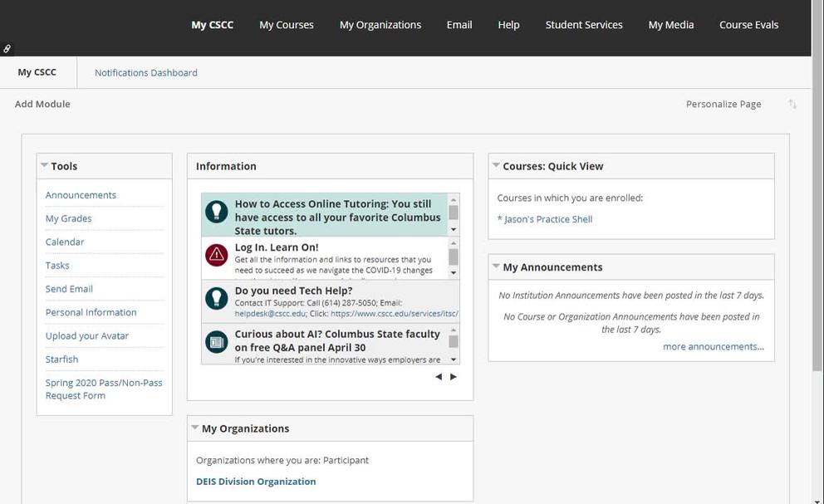
Task: Open the Student Services menu item
Action: pyautogui.click(x=584, y=25)
